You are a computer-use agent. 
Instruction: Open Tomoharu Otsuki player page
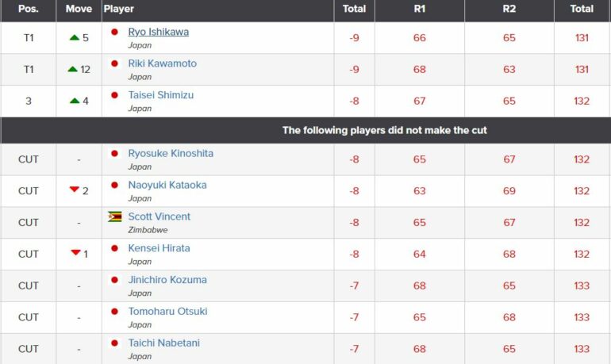(x=168, y=312)
